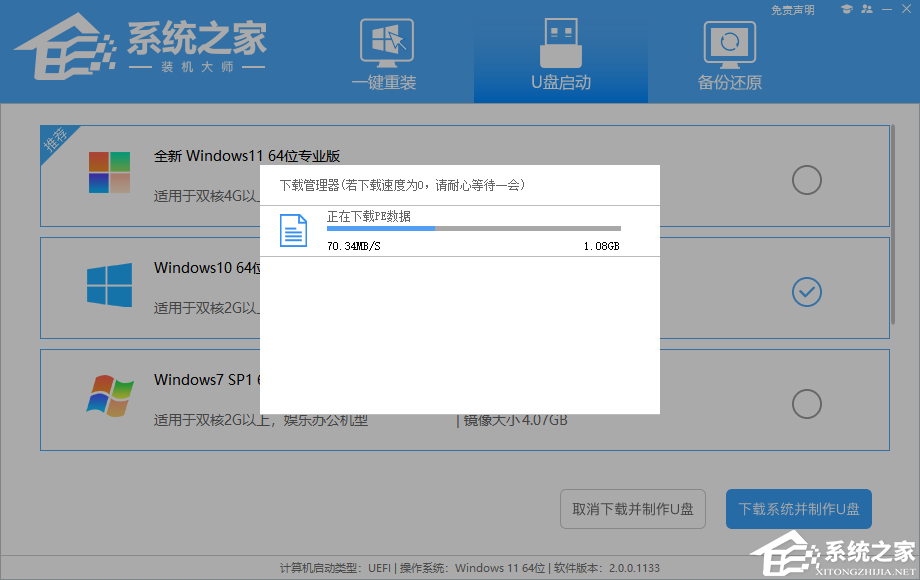Select the Windows 7 SP1 radio button

pos(806,404)
